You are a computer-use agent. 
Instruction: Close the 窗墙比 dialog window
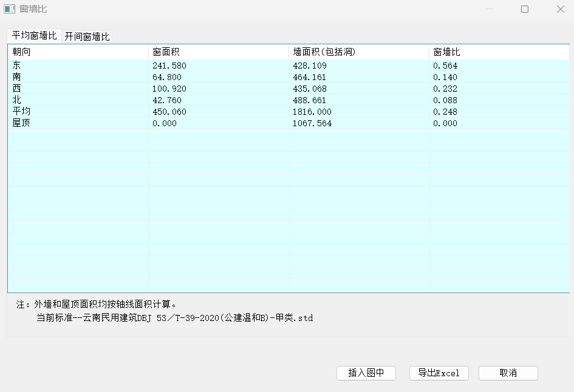pos(561,9)
